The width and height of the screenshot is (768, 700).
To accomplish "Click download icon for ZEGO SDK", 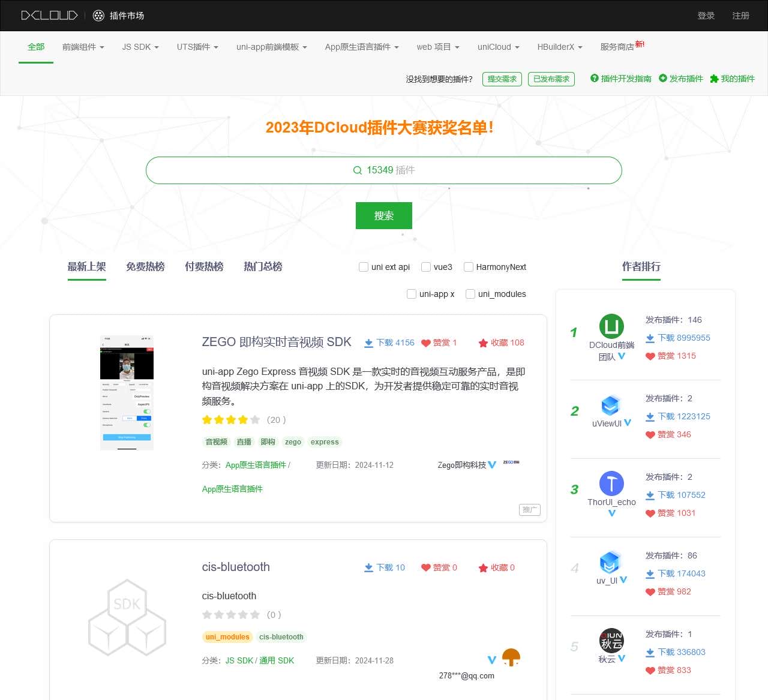I will click(368, 343).
